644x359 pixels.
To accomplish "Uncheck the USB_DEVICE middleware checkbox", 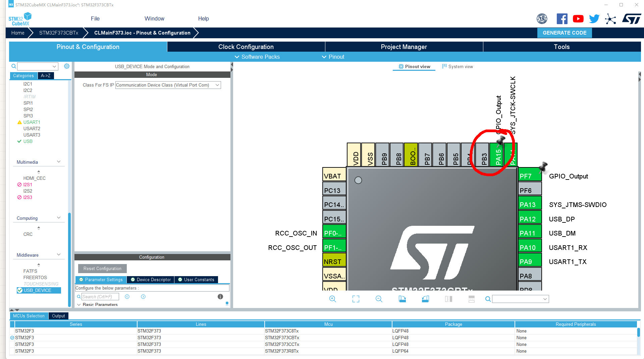I will [x=20, y=290].
